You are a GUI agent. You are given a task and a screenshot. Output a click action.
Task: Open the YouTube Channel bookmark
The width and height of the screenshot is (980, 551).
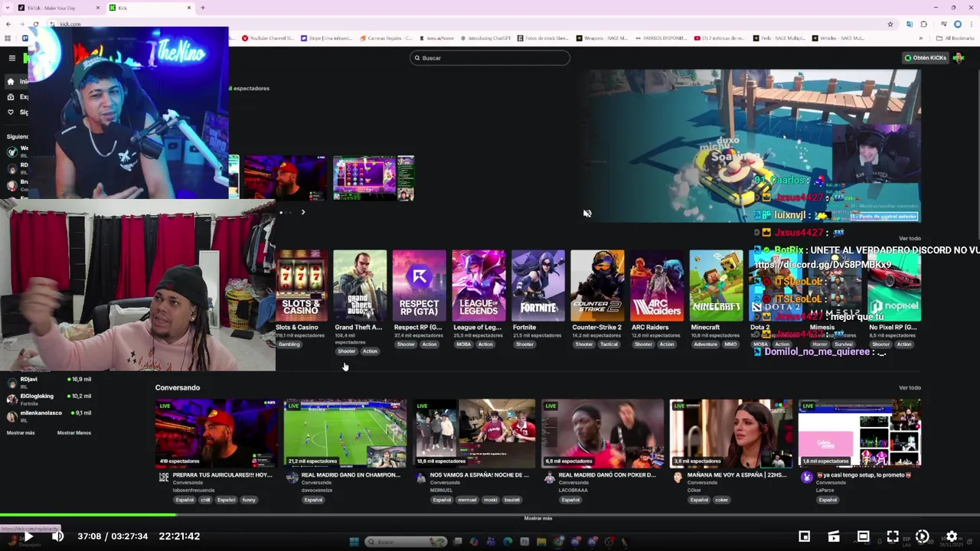(267, 37)
